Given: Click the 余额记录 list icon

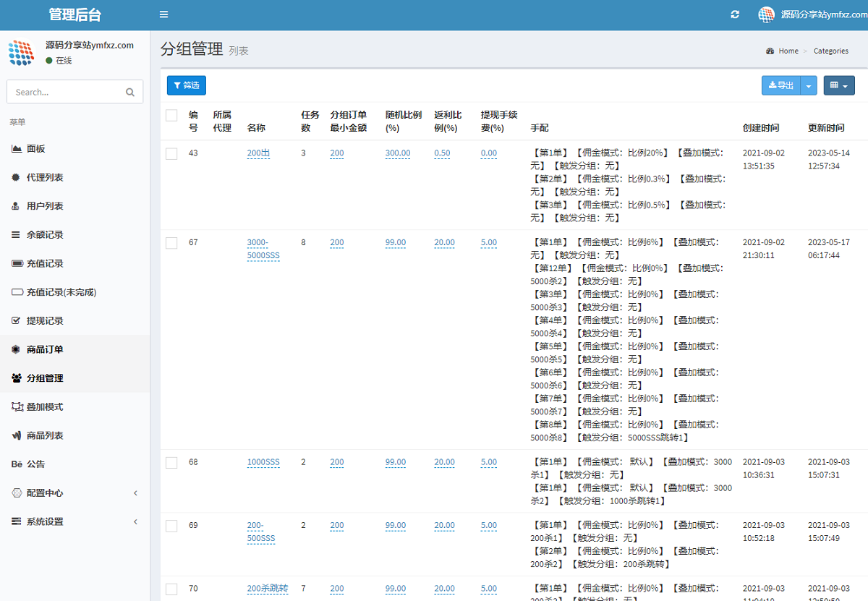Looking at the screenshot, I should [17, 235].
